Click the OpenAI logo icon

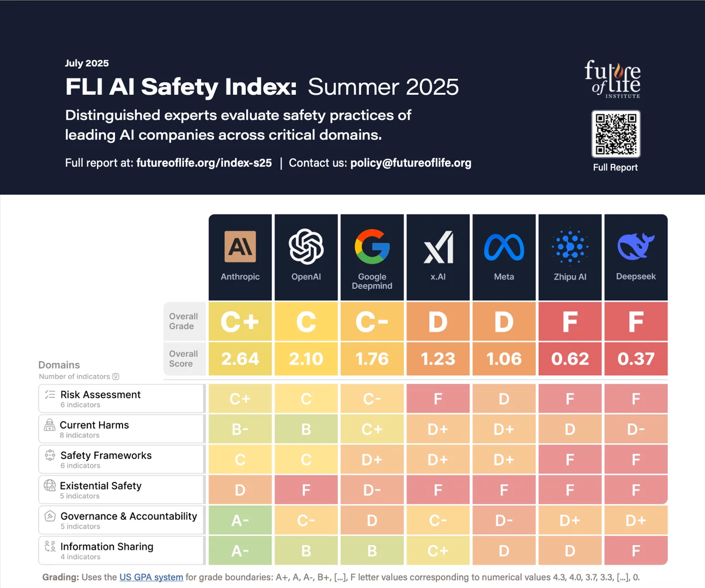click(x=306, y=246)
